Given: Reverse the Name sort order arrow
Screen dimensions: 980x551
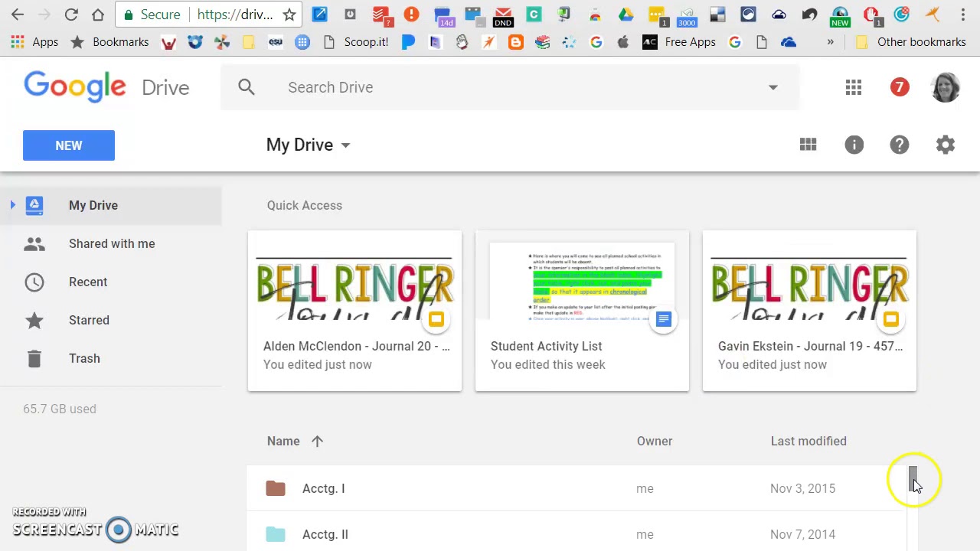Looking at the screenshot, I should (x=317, y=441).
